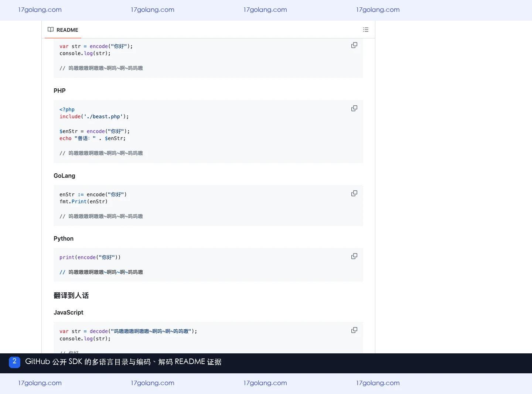Copy the Python code block
This screenshot has height=394, width=532.
[x=354, y=256]
